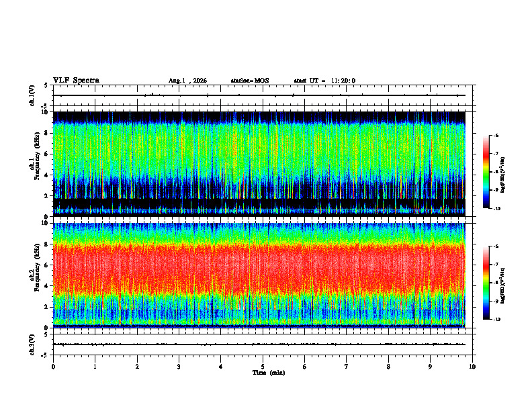Click the ch.1 voltage waveform trace
Screen dimensions: 532x411
[259, 95]
